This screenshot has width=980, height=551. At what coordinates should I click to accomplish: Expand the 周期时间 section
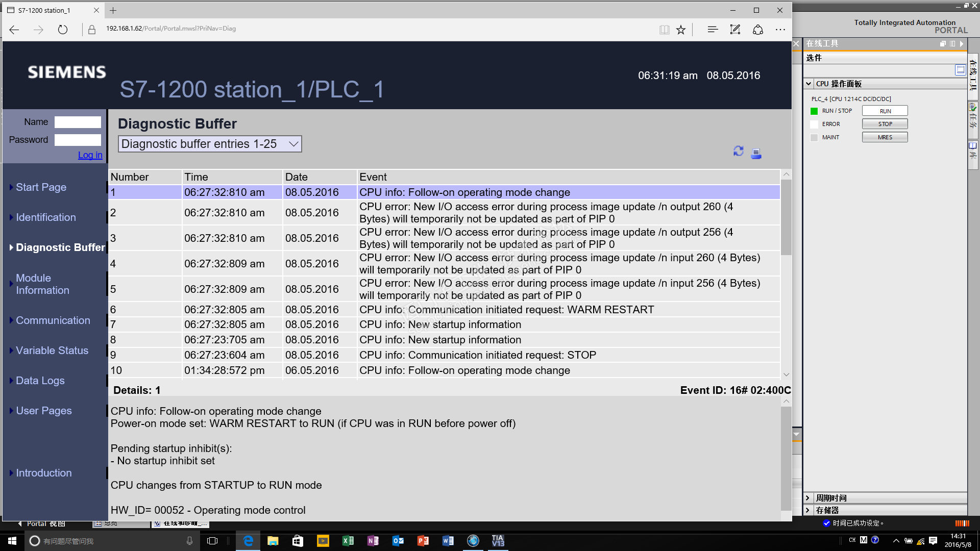click(x=807, y=498)
